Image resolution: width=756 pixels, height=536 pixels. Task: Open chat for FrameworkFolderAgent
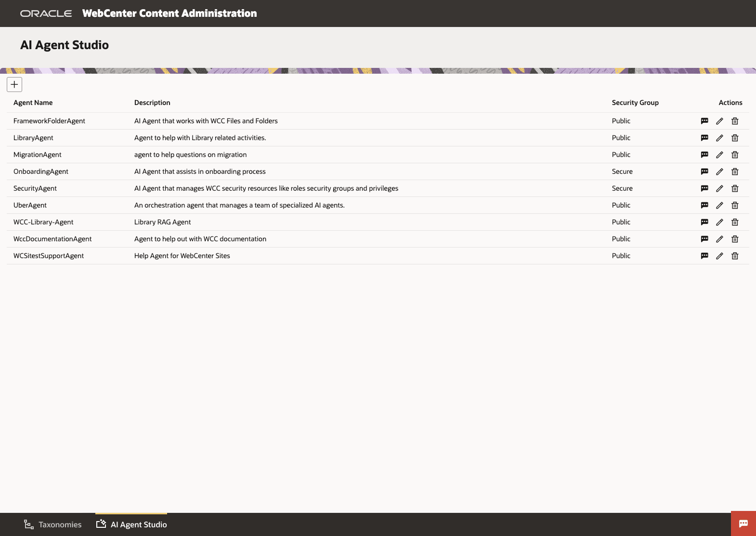704,121
